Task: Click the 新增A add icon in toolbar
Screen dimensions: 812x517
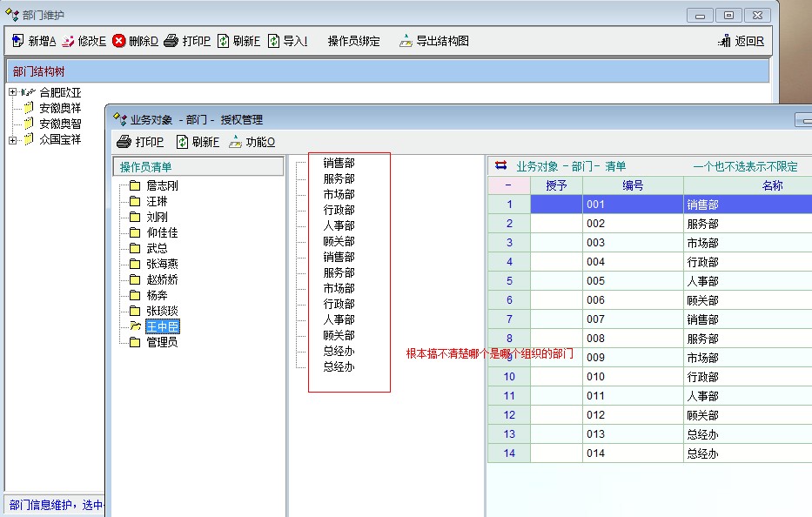Action: click(18, 41)
